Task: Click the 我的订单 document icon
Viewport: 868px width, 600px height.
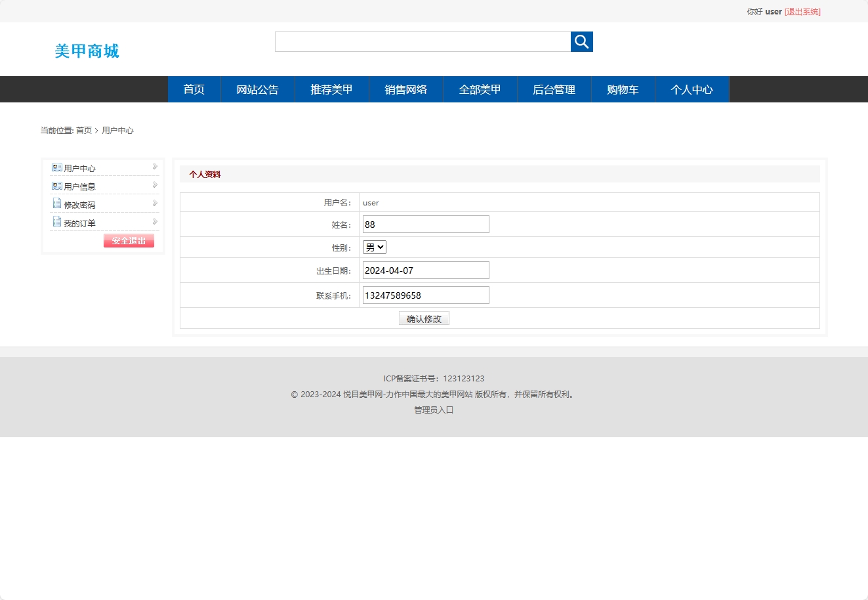Action: [x=56, y=222]
